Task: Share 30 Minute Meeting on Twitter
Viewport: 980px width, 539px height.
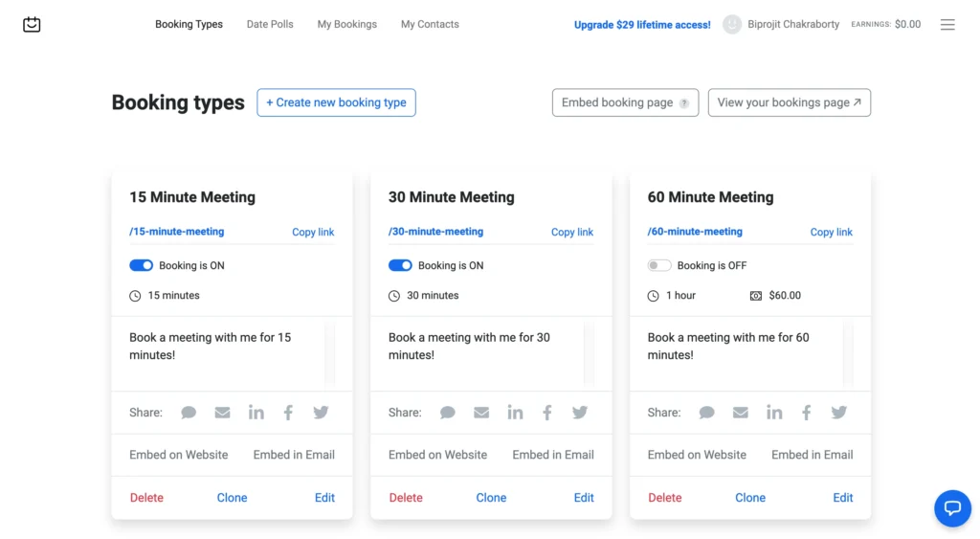Action: pos(580,413)
